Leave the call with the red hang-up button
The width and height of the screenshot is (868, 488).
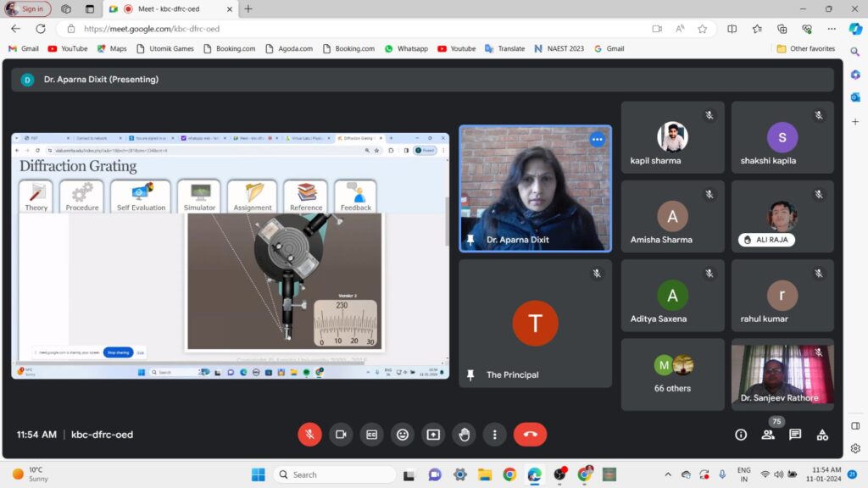[530, 435]
